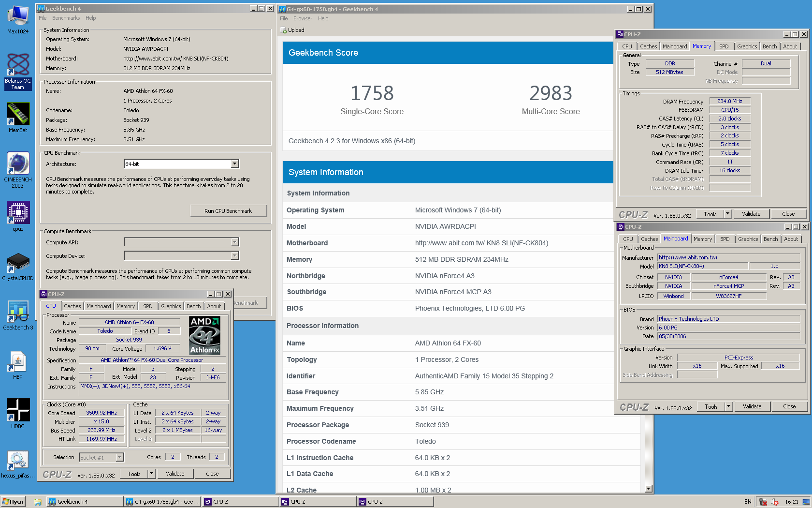Launch the Geekbench 3 desktop shortcut
The height and width of the screenshot is (508, 812).
pyautogui.click(x=18, y=315)
